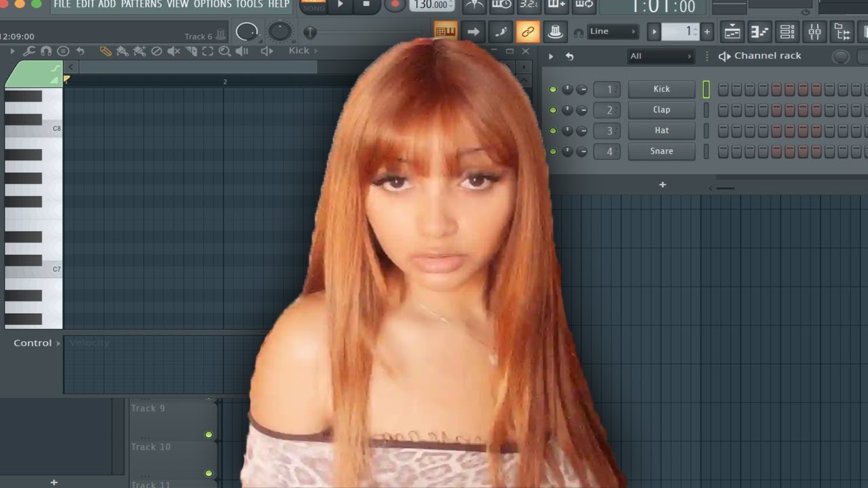Mute the Snare channel green light

(553, 151)
